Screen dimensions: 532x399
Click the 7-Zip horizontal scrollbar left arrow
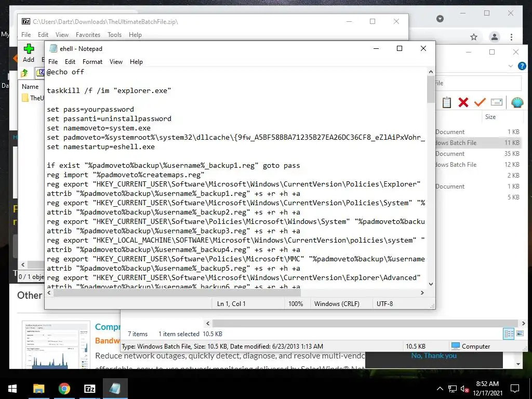pos(23,264)
